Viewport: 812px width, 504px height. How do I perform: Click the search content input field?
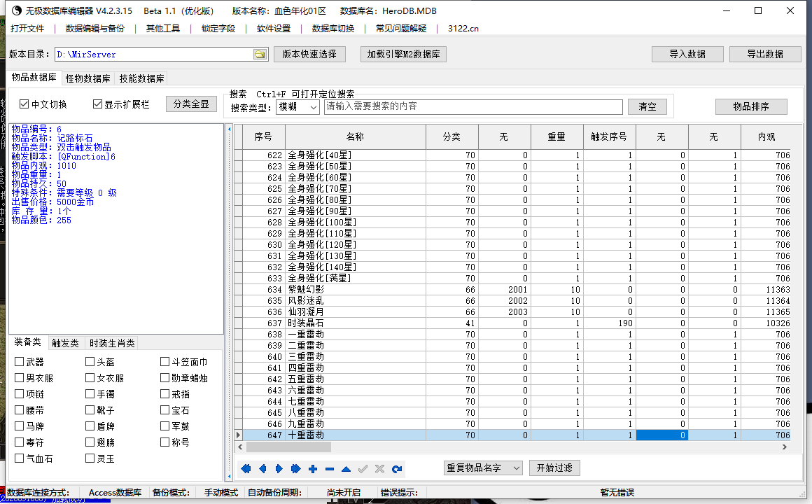(473, 106)
